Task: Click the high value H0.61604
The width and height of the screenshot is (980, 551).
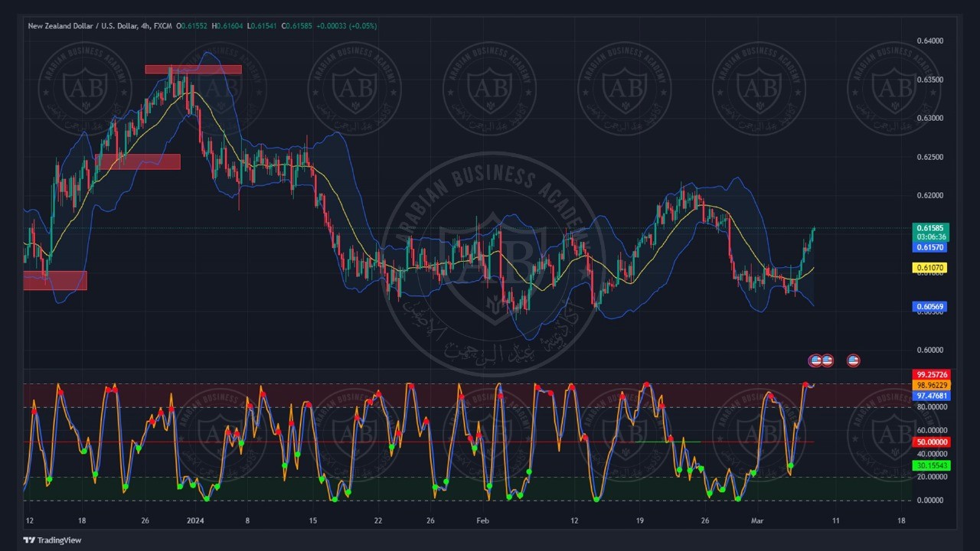Action: (x=227, y=26)
